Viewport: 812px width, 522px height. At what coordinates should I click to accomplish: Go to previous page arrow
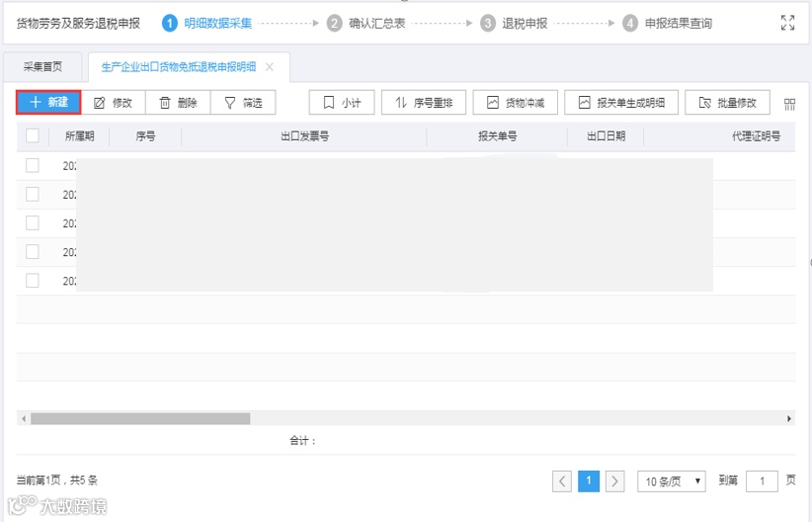(x=562, y=481)
